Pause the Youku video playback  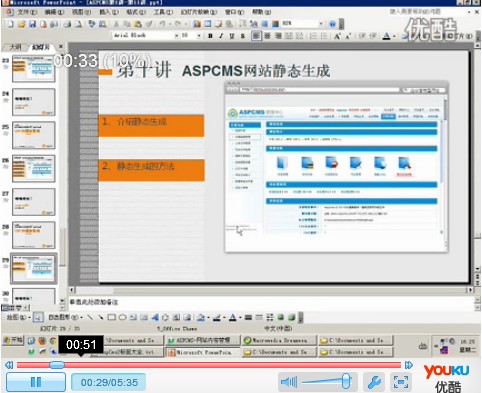click(x=36, y=382)
